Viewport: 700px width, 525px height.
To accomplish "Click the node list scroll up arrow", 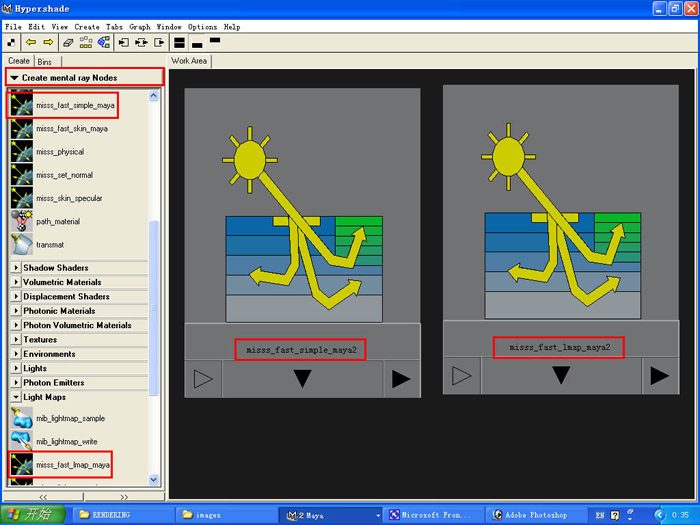I will click(x=154, y=96).
